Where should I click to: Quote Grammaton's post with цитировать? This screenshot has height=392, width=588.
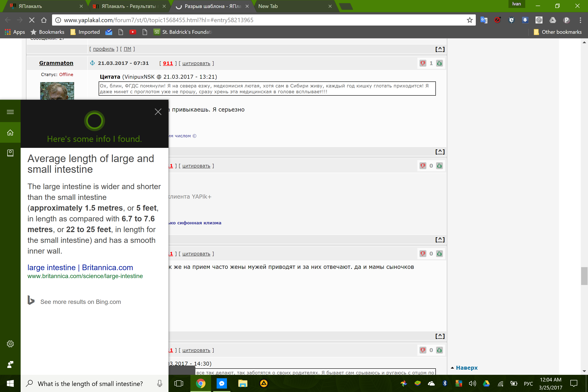click(x=196, y=63)
